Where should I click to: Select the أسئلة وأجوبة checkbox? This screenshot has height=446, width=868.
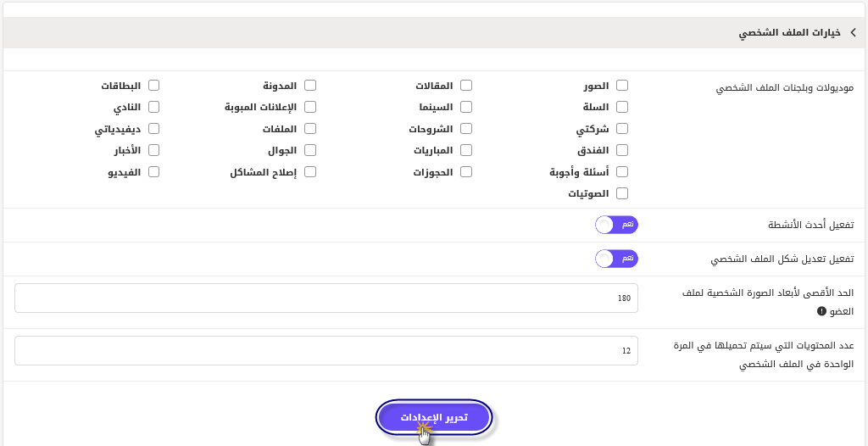pyautogui.click(x=622, y=172)
